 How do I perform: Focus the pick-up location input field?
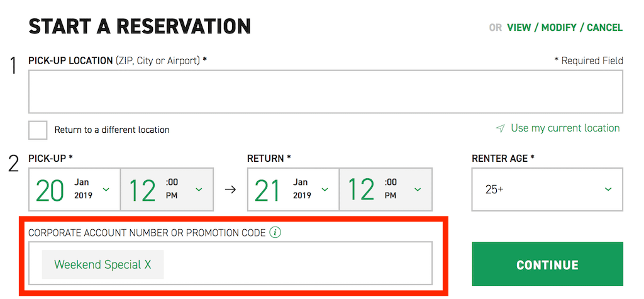[326, 92]
